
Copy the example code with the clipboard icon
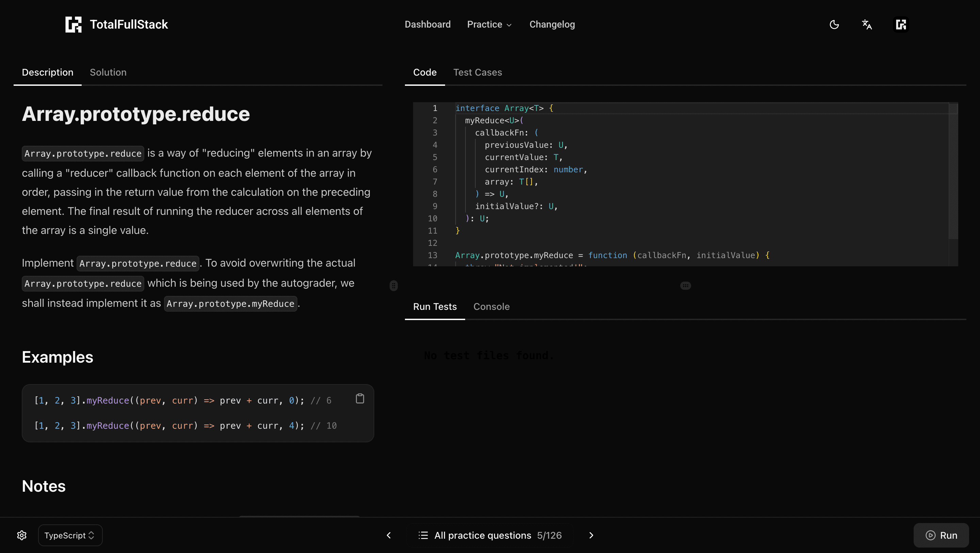point(360,398)
